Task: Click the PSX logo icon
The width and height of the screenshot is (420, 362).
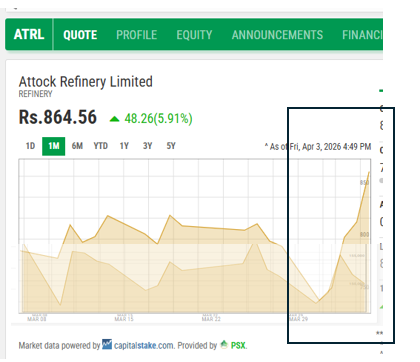Action: (x=224, y=344)
